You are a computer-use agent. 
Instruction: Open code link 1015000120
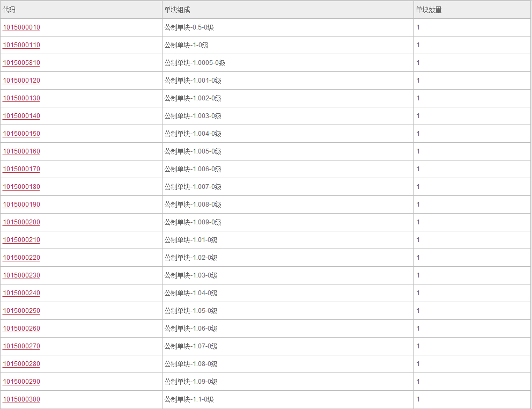(21, 81)
